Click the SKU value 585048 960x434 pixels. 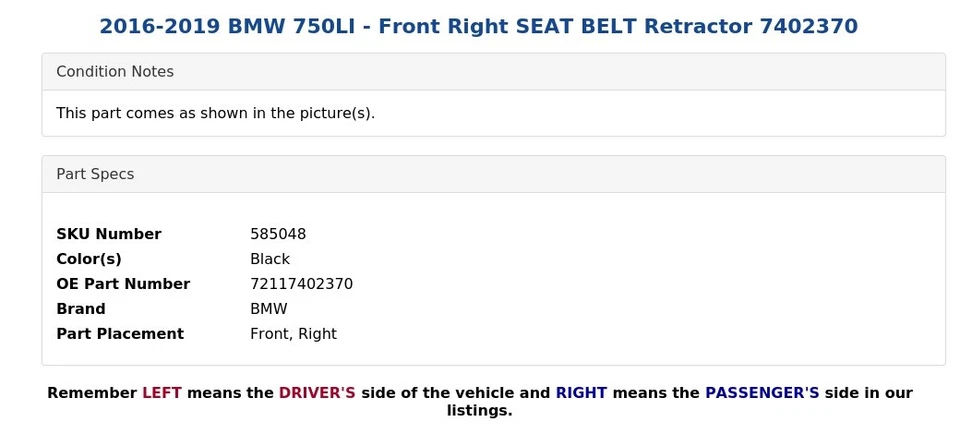pos(278,234)
